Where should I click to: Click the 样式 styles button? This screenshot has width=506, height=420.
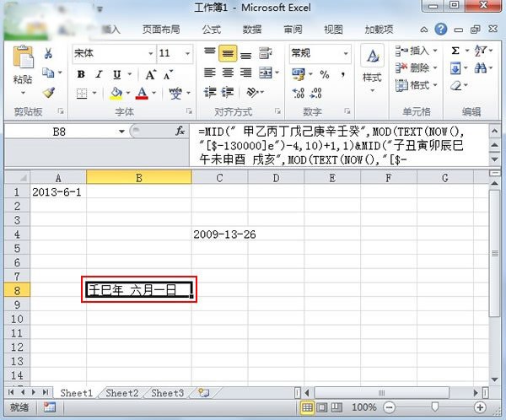pyautogui.click(x=372, y=69)
